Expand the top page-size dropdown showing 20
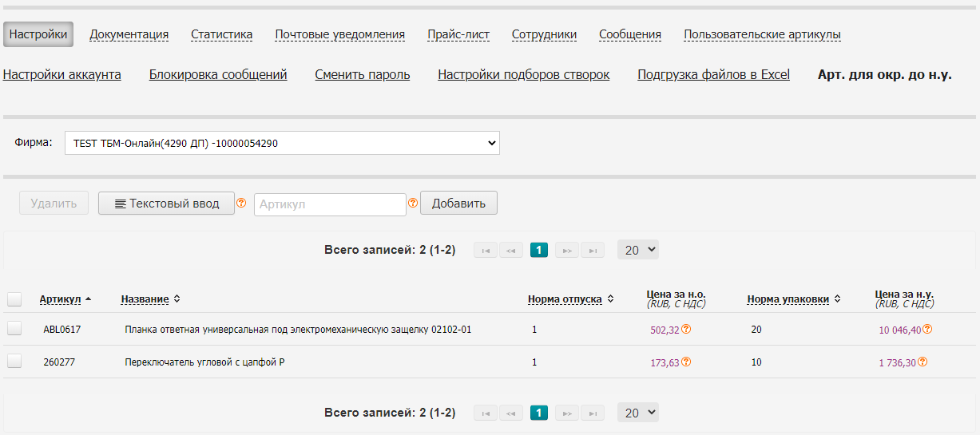 pyautogui.click(x=640, y=250)
